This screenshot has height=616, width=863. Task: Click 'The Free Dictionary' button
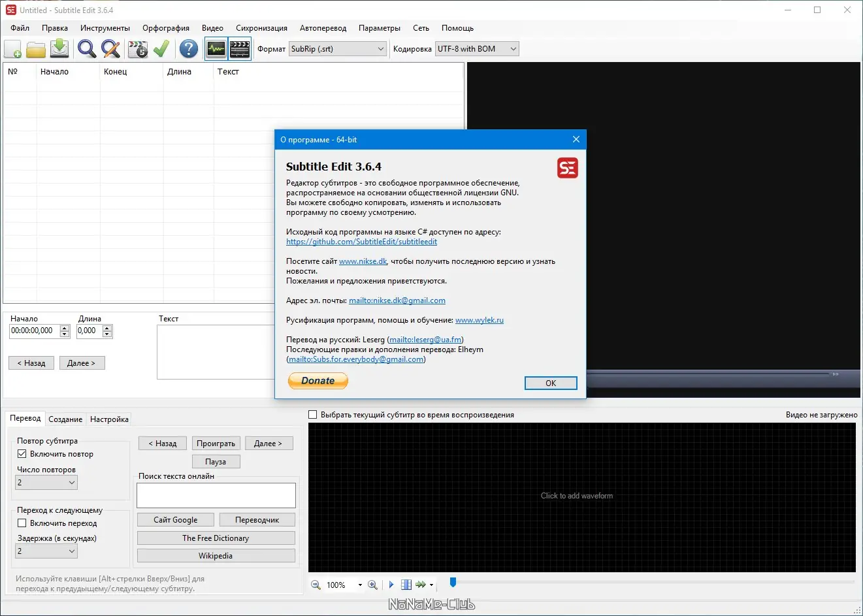coord(216,538)
